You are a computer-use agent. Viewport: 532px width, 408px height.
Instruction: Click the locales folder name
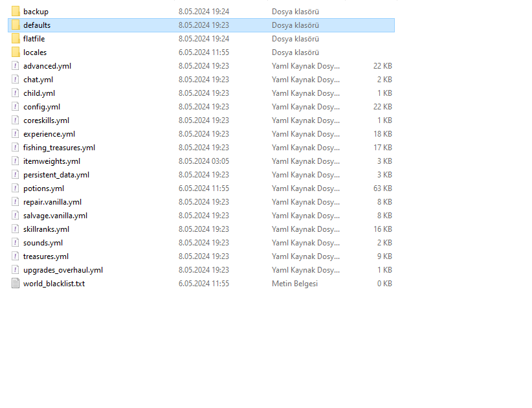pyautogui.click(x=35, y=52)
